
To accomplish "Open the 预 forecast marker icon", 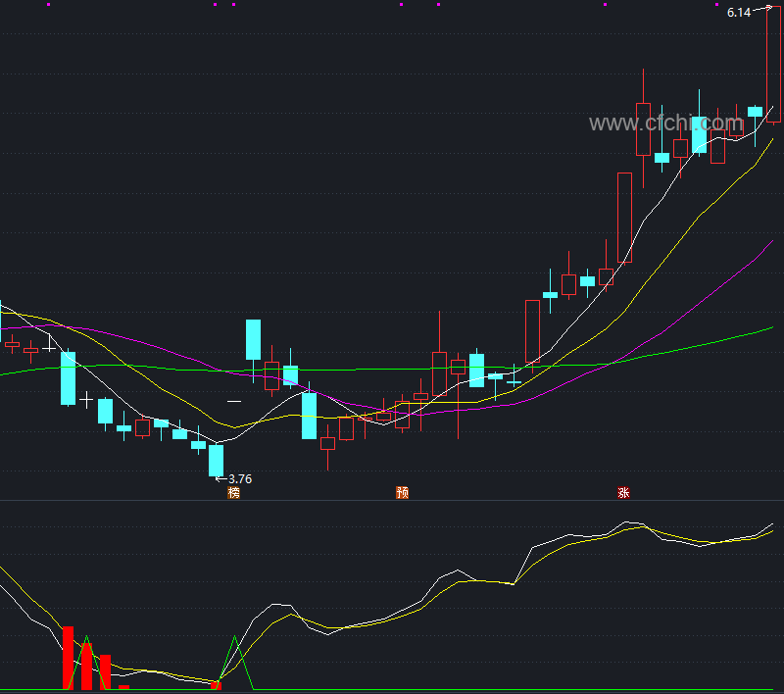I will [402, 492].
